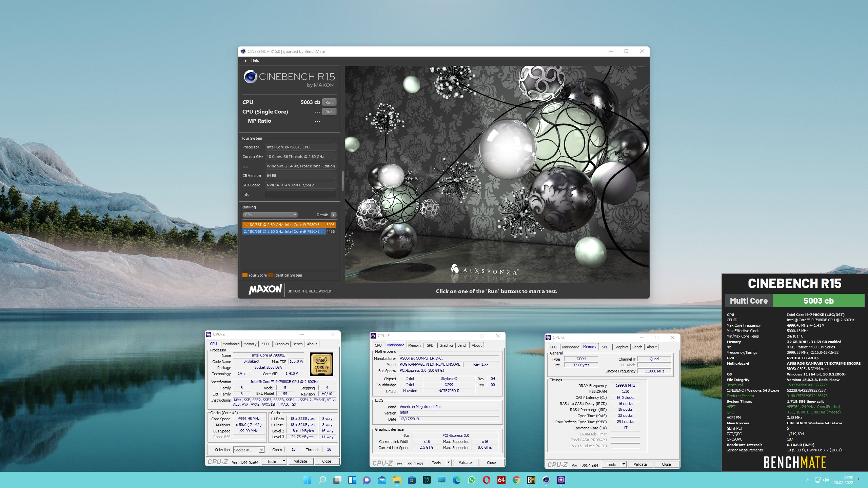The width and height of the screenshot is (868, 488).
Task: Switch to Bench tab in processor CPU-Z window
Action: pos(297,344)
